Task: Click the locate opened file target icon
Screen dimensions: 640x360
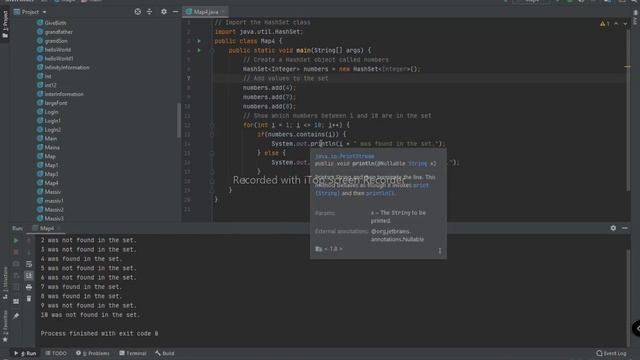Action: [x=138, y=12]
